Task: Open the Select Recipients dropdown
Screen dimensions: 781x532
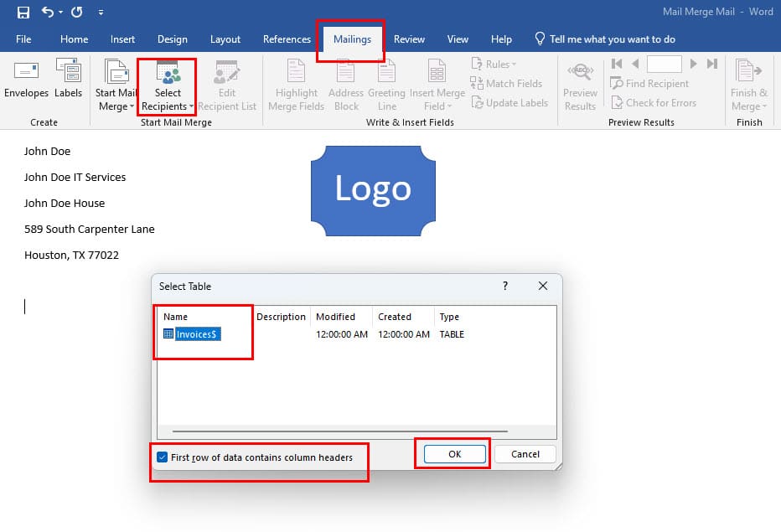Action: click(168, 85)
